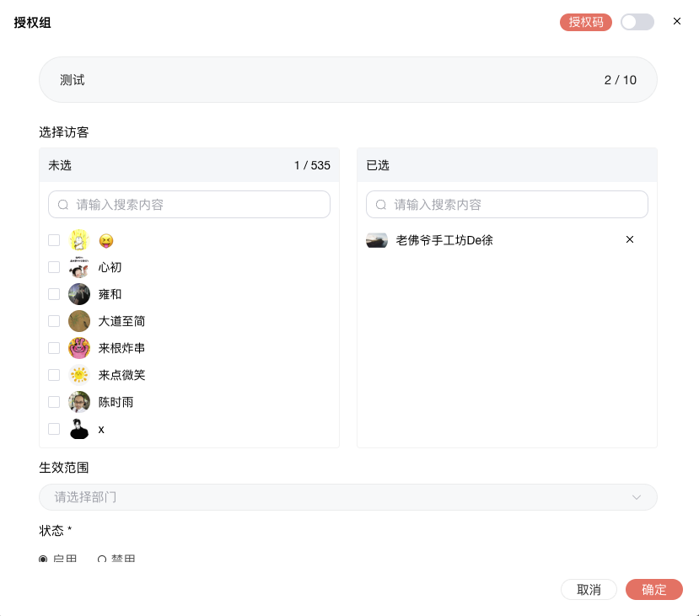Image resolution: width=699 pixels, height=616 pixels.
Task: Click the avatar next to 心初
Action: [79, 267]
